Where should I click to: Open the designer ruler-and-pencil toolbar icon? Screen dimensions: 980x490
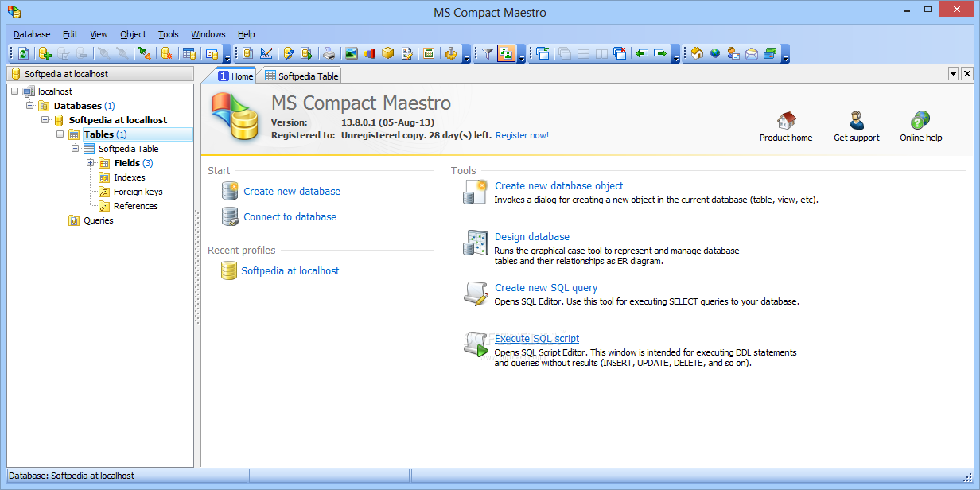click(266, 53)
